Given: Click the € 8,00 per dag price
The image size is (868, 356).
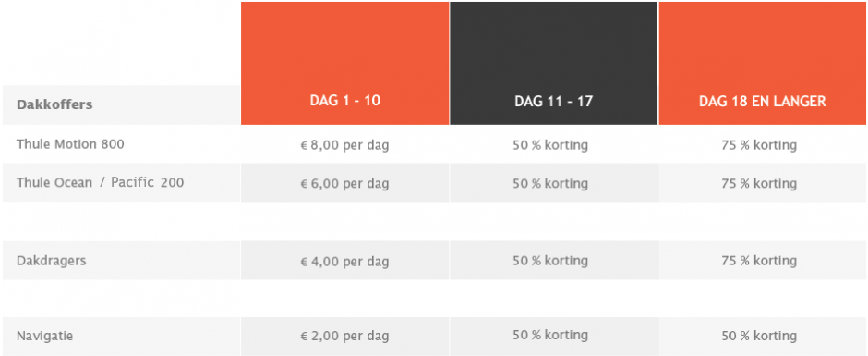Looking at the screenshot, I should click(x=344, y=146).
